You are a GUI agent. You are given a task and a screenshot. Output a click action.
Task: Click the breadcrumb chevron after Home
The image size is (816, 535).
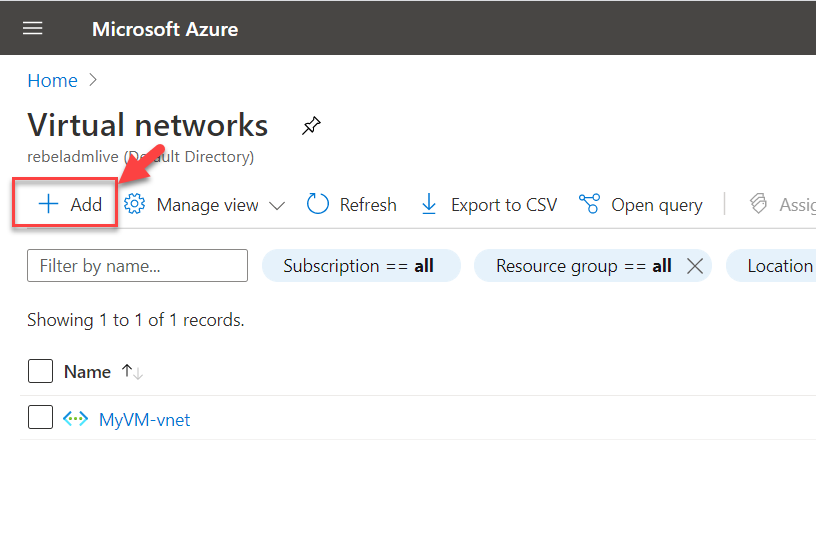[93, 80]
